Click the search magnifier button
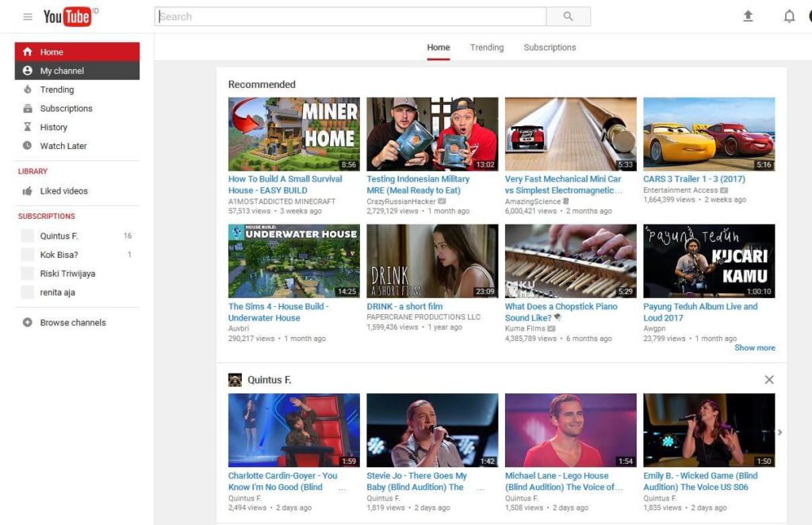The image size is (812, 525). pos(568,17)
